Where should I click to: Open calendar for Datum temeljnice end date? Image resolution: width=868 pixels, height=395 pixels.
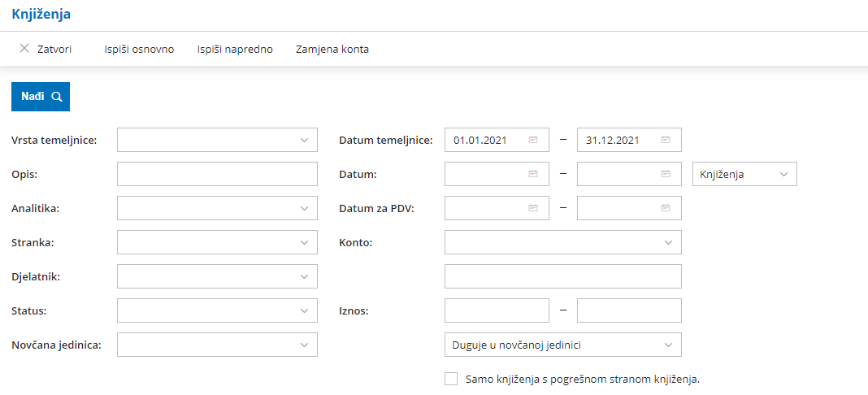click(x=666, y=140)
